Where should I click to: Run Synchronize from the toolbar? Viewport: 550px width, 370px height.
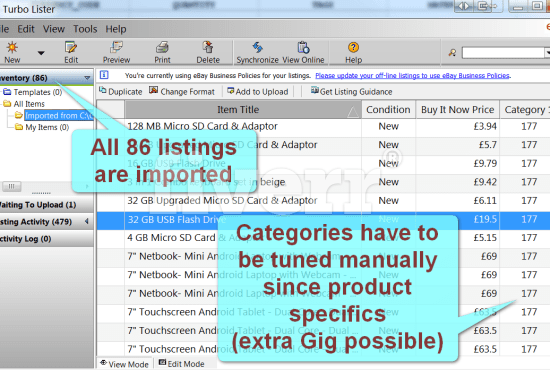click(x=257, y=52)
